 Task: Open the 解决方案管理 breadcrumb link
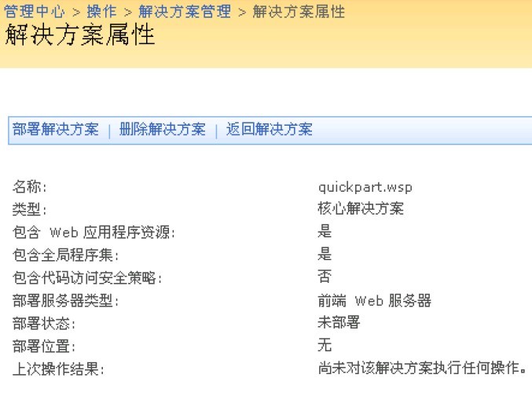(185, 11)
